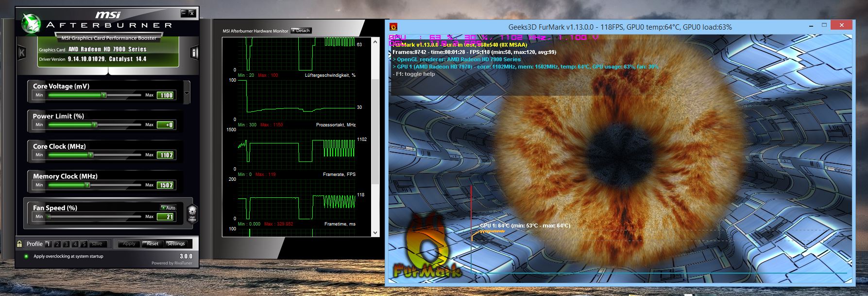The height and width of the screenshot is (296, 868).
Task: Select profile slot 5
Action: [x=84, y=244]
